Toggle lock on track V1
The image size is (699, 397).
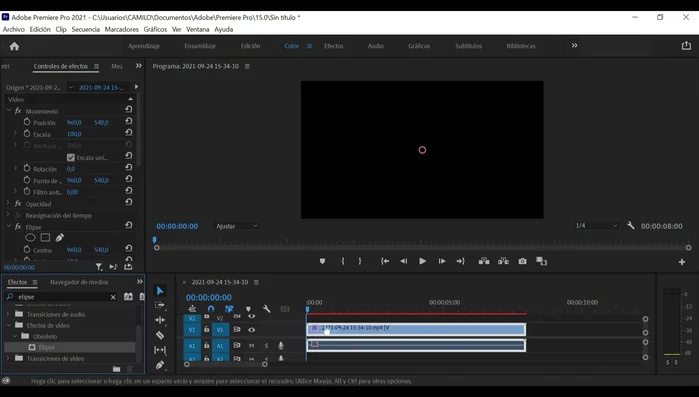pyautogui.click(x=206, y=330)
